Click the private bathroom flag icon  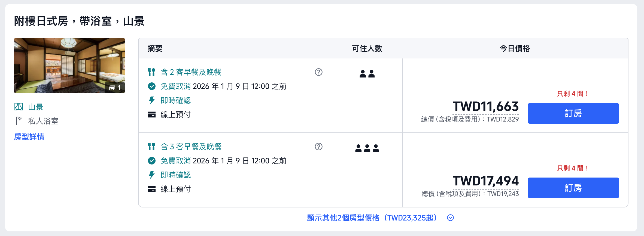[x=19, y=121]
